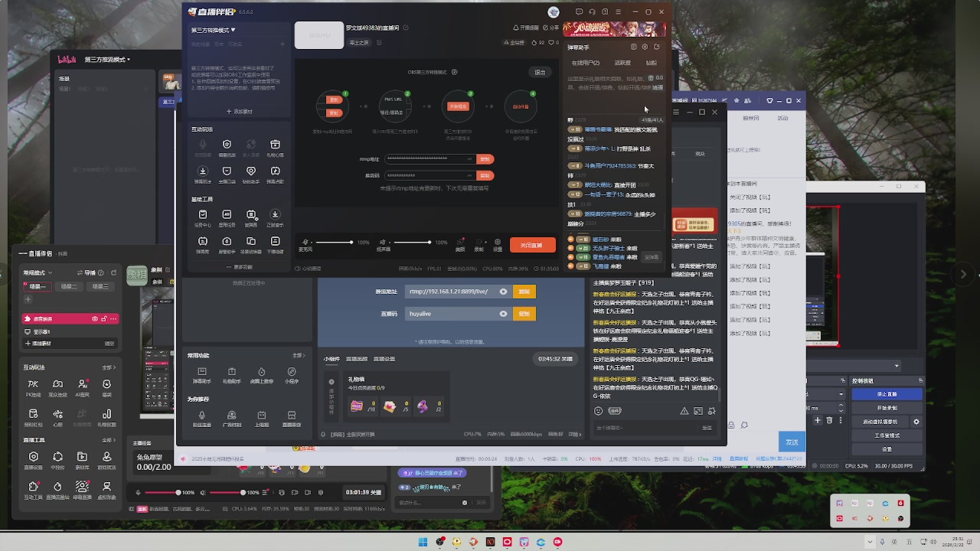This screenshot has width=980, height=551.
Task: Open 设置 icon beside 关闭直播
Action: (498, 244)
